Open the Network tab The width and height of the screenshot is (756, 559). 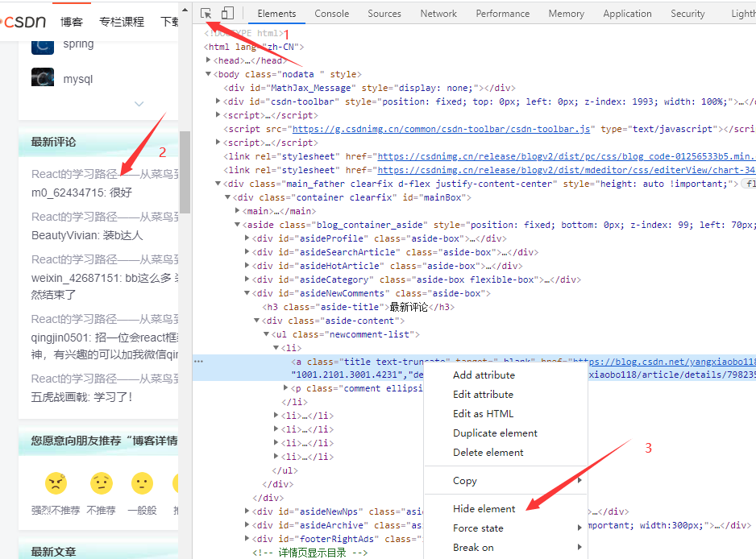point(438,14)
